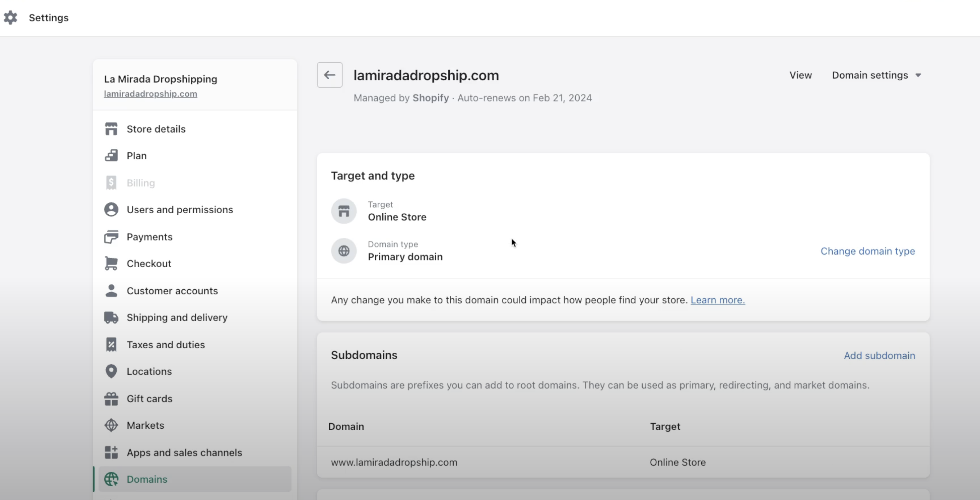The width and height of the screenshot is (980, 500).
Task: Select the Users and permissions icon
Action: tap(111, 209)
